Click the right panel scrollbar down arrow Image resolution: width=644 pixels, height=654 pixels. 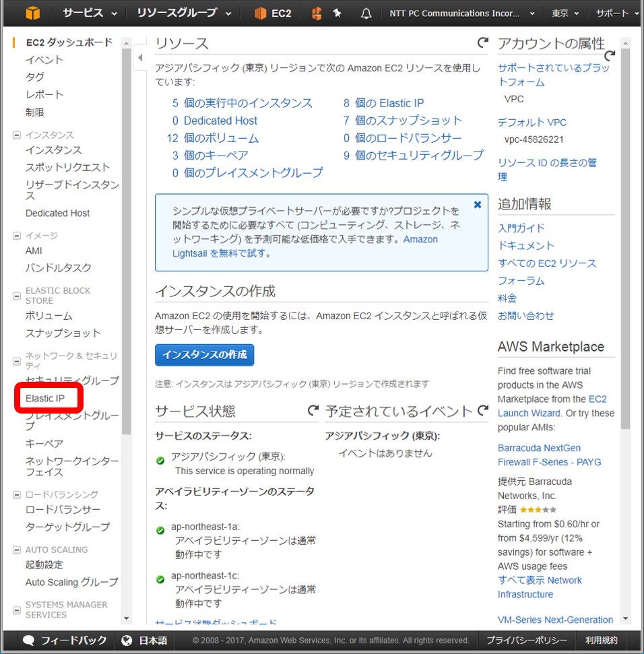[x=625, y=618]
